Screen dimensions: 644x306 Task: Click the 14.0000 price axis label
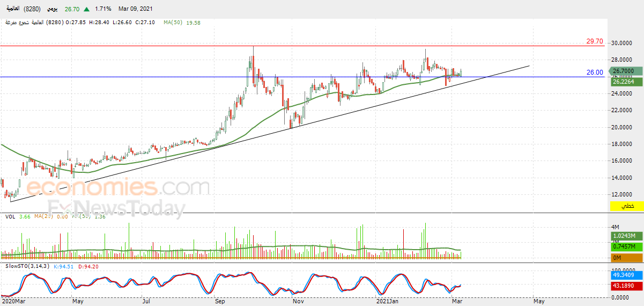click(623, 178)
